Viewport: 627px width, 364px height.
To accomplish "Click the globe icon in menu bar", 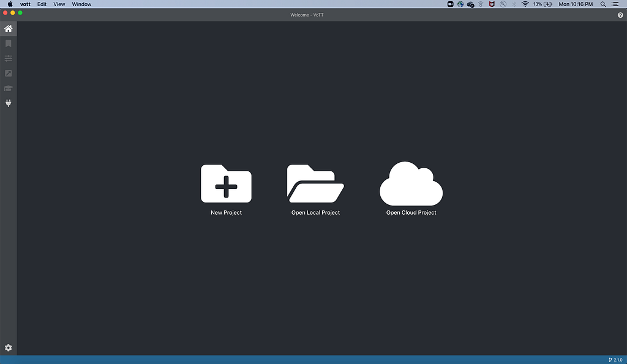I will tap(460, 4).
